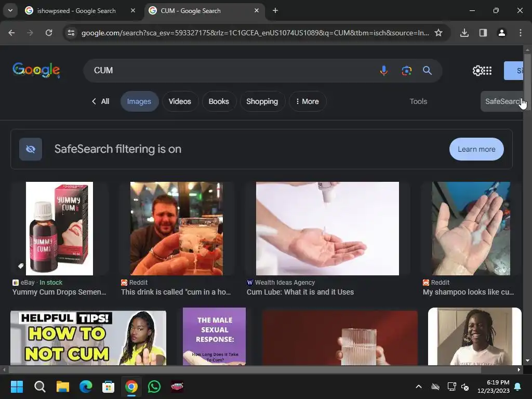This screenshot has height=399, width=532.
Task: Open the Helpful Tips video thumbnail
Action: click(88, 338)
